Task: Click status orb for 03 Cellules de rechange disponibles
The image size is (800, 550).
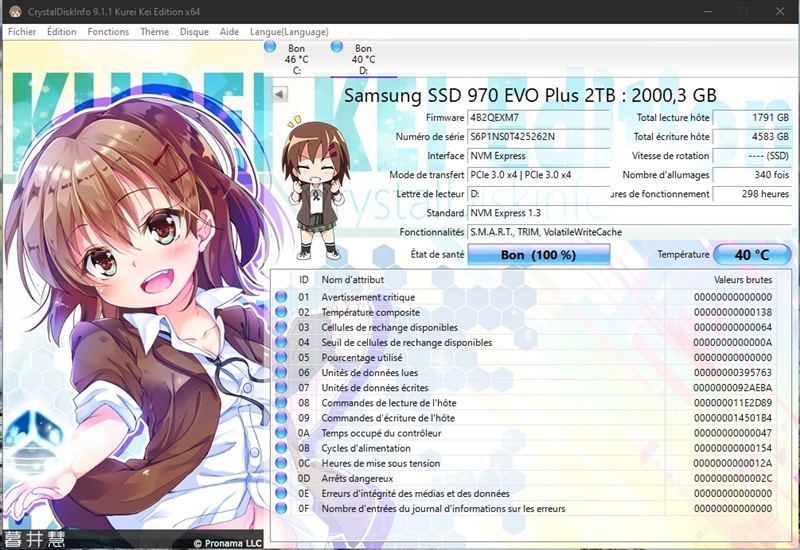Action: [x=281, y=327]
